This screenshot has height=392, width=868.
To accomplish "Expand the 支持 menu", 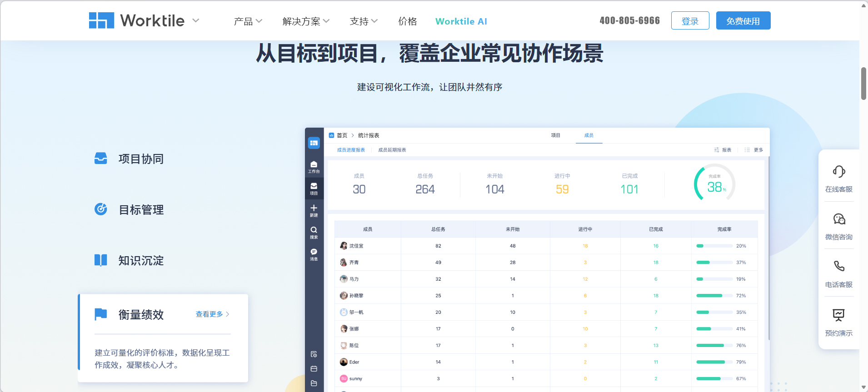I will pos(364,21).
